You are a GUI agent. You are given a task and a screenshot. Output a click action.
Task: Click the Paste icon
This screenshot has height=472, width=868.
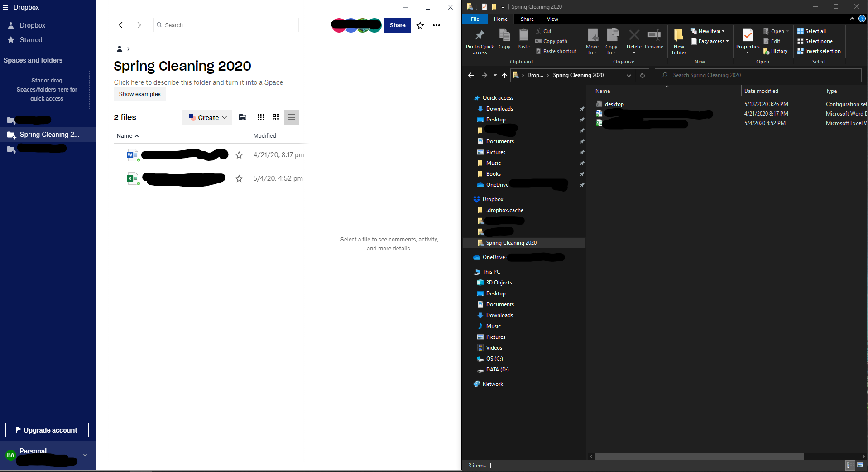tap(523, 40)
